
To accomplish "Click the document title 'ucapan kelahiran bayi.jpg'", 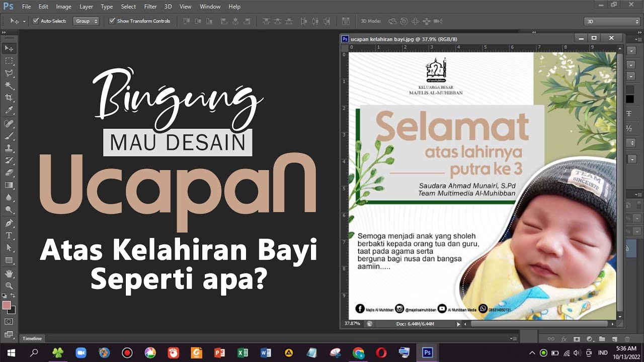I will tap(382, 39).
